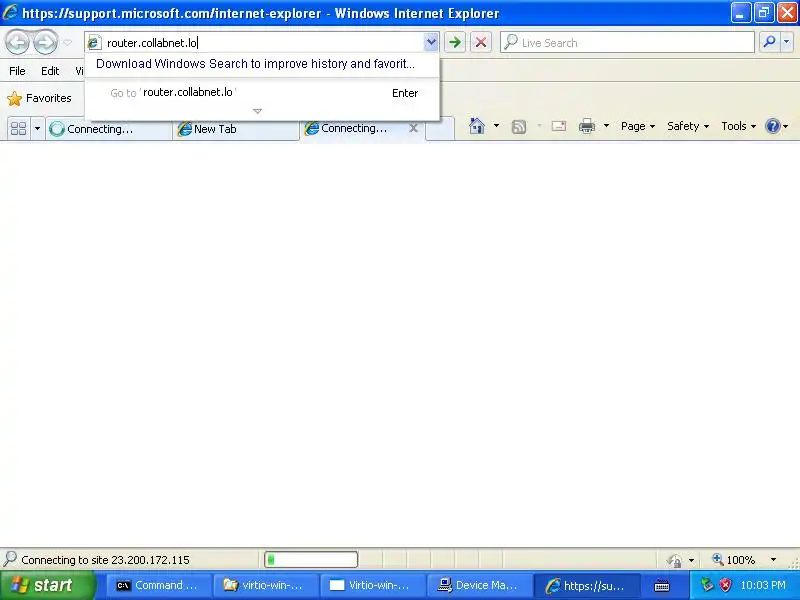Expand autocomplete list with down chevron
This screenshot has width=800, height=600.
pos(258,111)
